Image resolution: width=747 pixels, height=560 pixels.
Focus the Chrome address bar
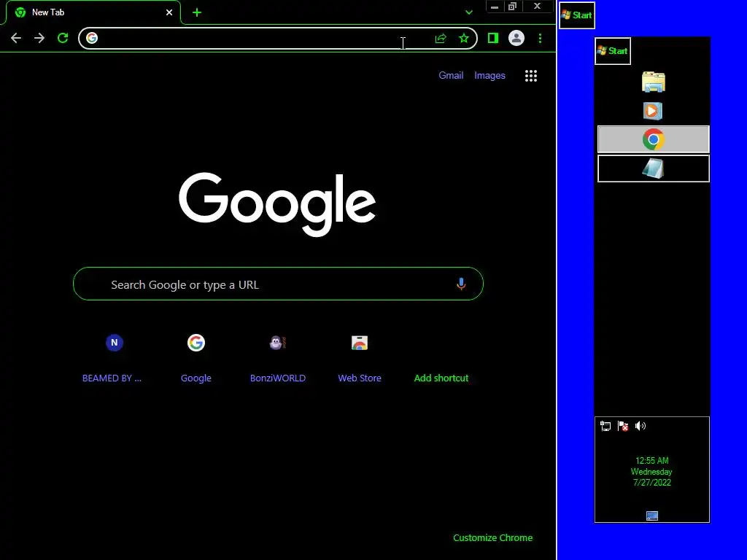click(278, 38)
